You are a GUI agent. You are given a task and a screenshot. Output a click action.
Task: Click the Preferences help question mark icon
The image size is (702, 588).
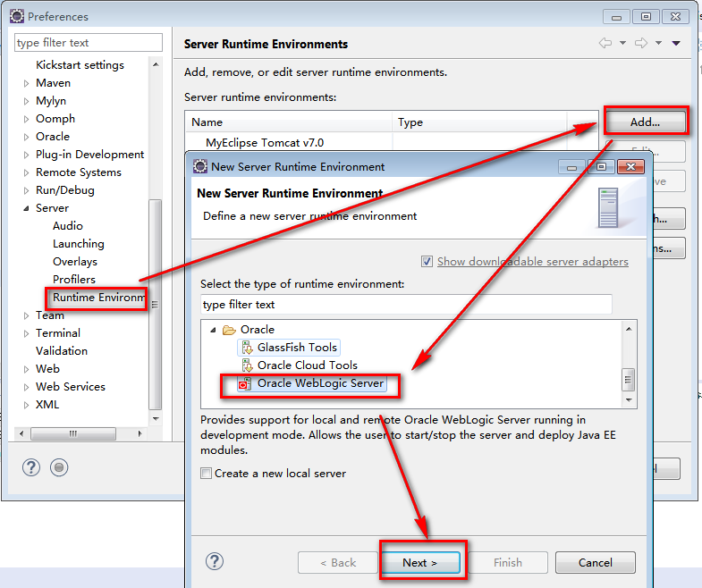tap(31, 467)
